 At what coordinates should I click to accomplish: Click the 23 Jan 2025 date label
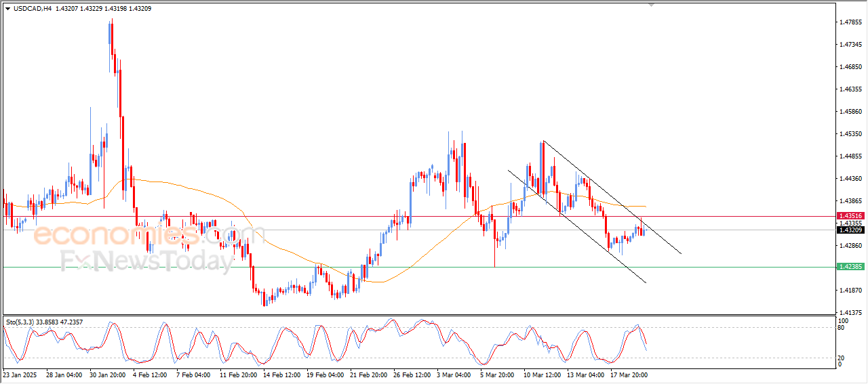[18, 375]
